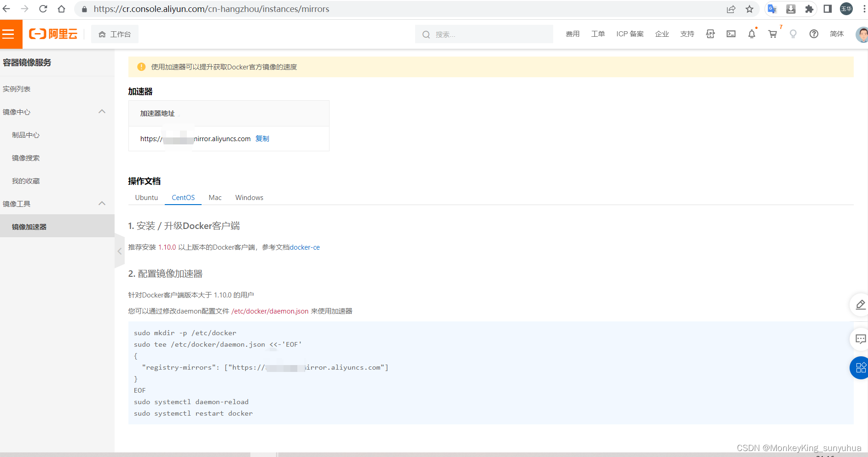868x457 pixels.
Task: Click the floating edit pencil icon
Action: (860, 305)
